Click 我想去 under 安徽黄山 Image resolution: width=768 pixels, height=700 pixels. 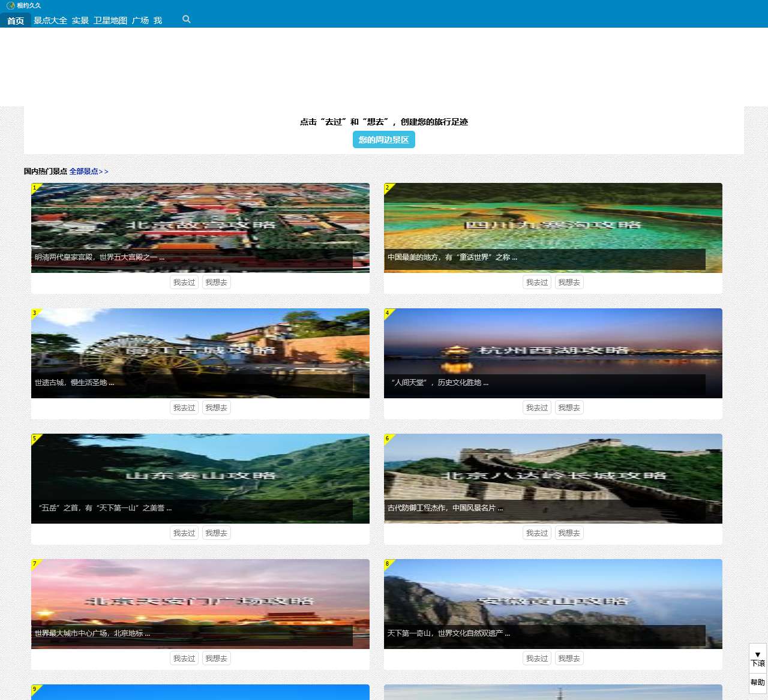pyautogui.click(x=569, y=659)
